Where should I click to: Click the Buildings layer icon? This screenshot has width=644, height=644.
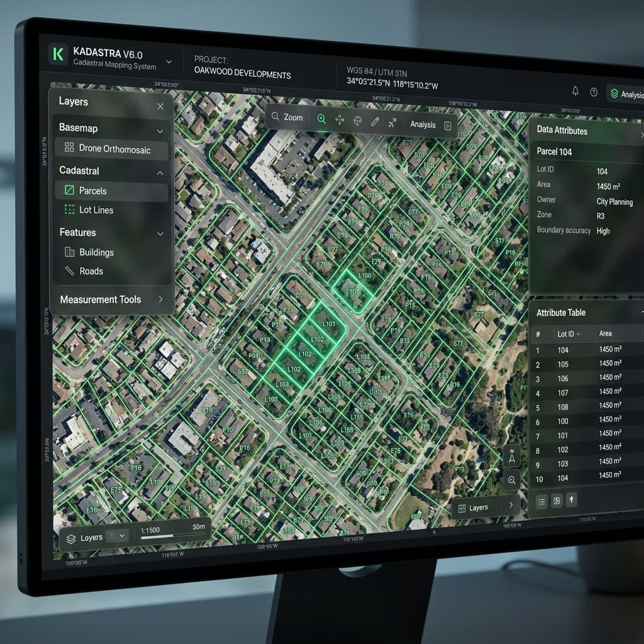pos(69,252)
